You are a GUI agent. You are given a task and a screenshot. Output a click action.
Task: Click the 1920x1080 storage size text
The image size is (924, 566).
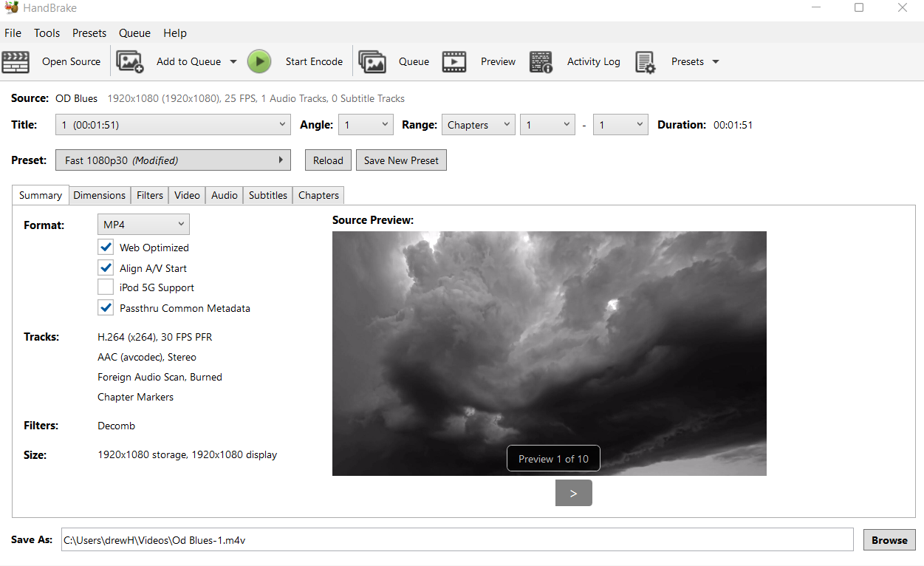coord(187,455)
